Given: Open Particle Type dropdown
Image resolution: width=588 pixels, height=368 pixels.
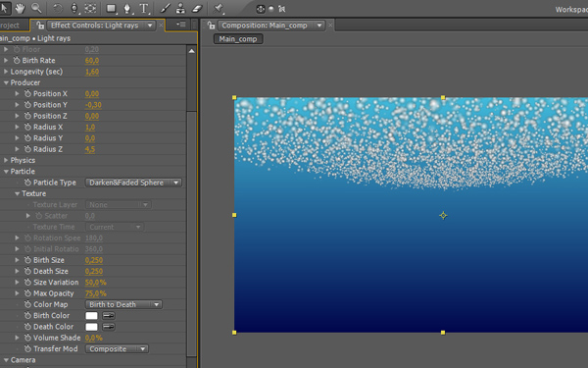Looking at the screenshot, I should (133, 183).
